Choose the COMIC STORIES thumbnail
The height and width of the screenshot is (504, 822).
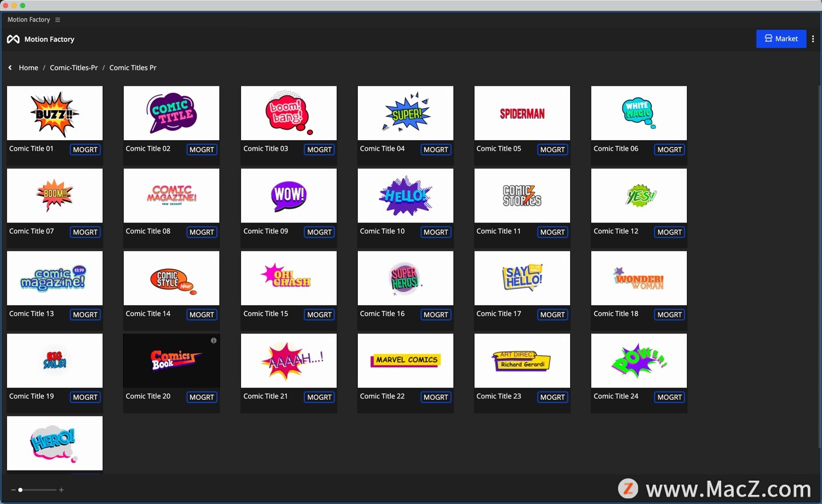522,195
